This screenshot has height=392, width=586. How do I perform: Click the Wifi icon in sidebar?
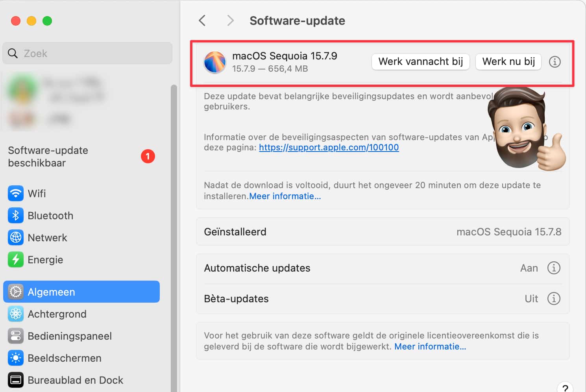(16, 194)
